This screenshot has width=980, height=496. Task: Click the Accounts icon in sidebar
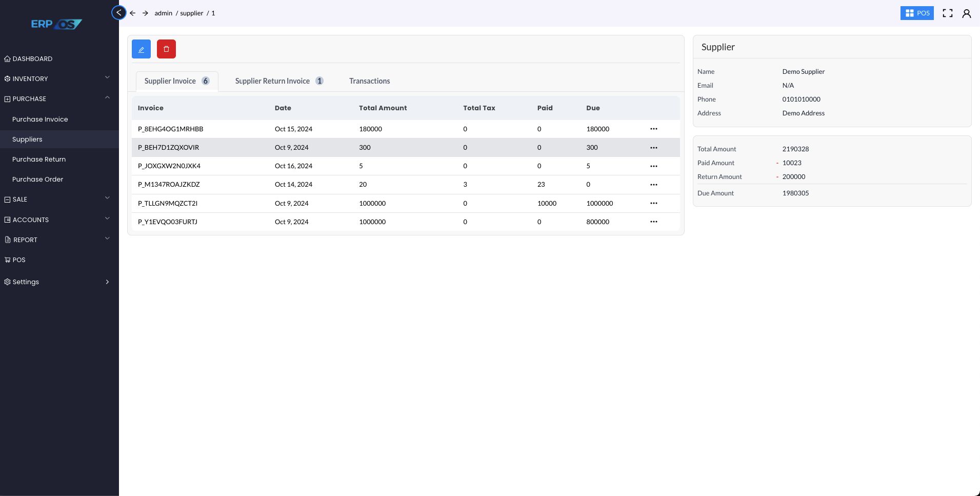[x=7, y=220]
